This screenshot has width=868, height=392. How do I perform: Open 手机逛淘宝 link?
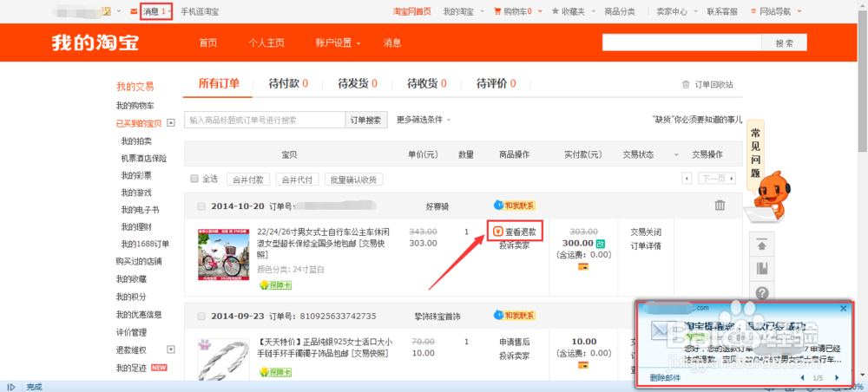click(200, 11)
